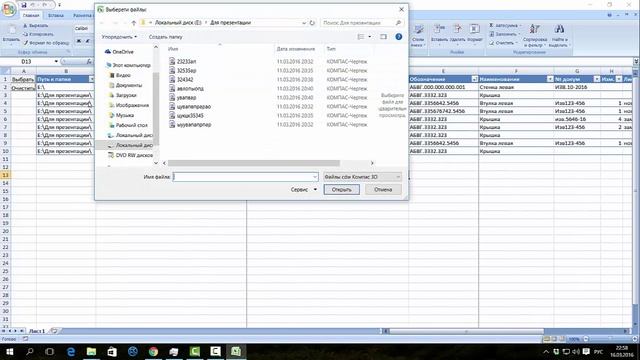This screenshot has width=640, height=360.
Task: Open Сервис dropdown in dialog
Action: point(304,190)
